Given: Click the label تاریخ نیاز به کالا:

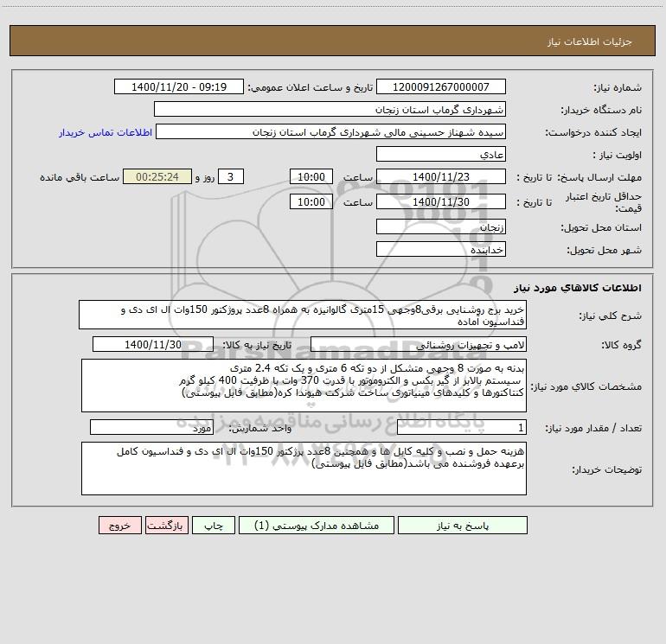Looking at the screenshot, I should click(257, 345).
